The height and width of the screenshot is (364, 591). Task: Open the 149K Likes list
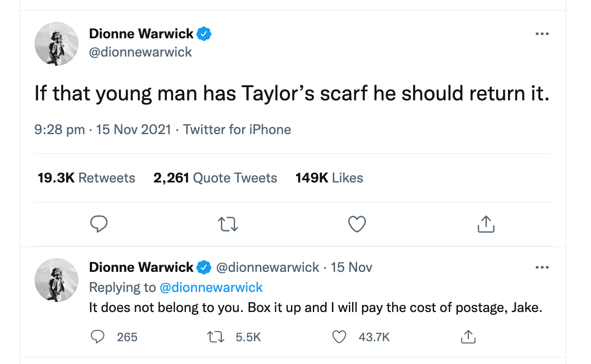pyautogui.click(x=329, y=177)
